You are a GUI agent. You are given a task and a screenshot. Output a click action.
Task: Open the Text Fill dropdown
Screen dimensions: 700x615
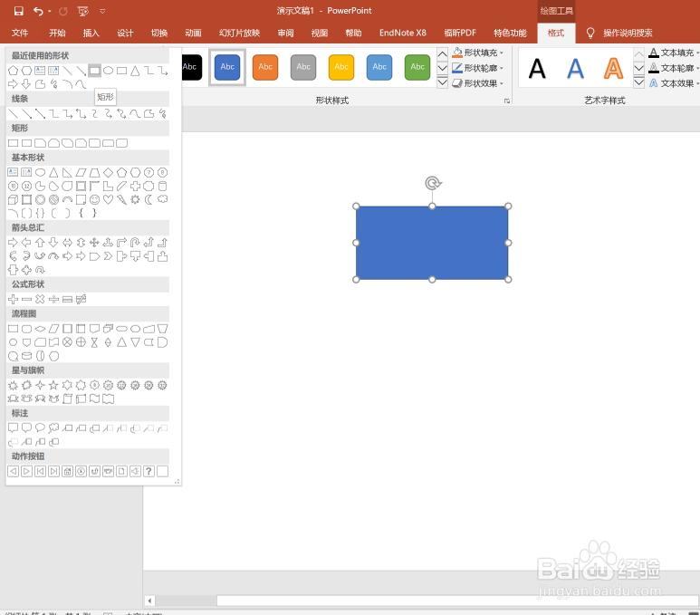(674, 53)
